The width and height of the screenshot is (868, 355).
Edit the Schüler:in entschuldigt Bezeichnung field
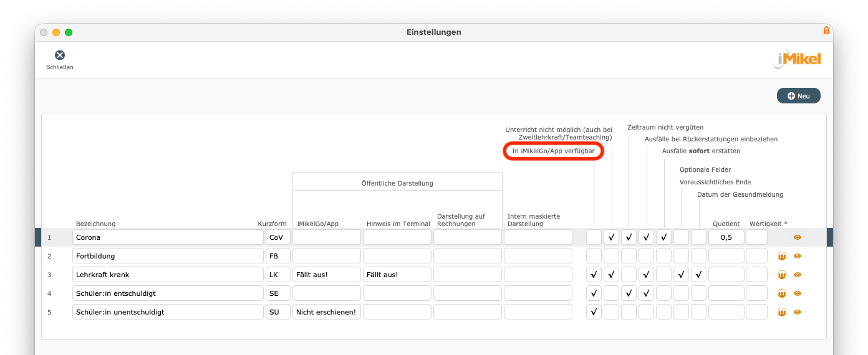[x=168, y=293]
